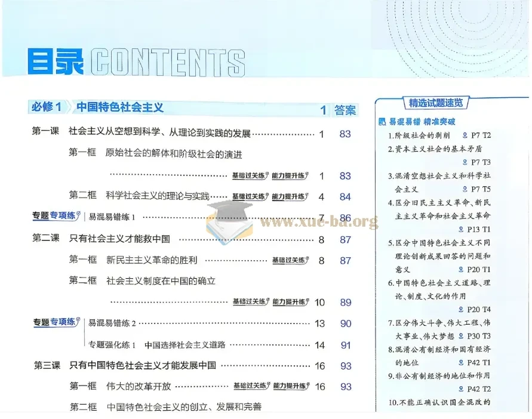Click the pin icon beside P20 T1
Image resolution: width=532 pixels, height=419 pixels.
pos(461,269)
